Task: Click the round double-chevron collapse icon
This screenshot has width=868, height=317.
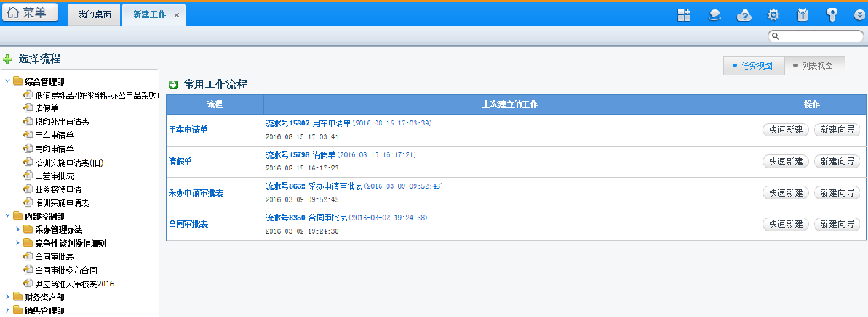Action: click(860, 15)
